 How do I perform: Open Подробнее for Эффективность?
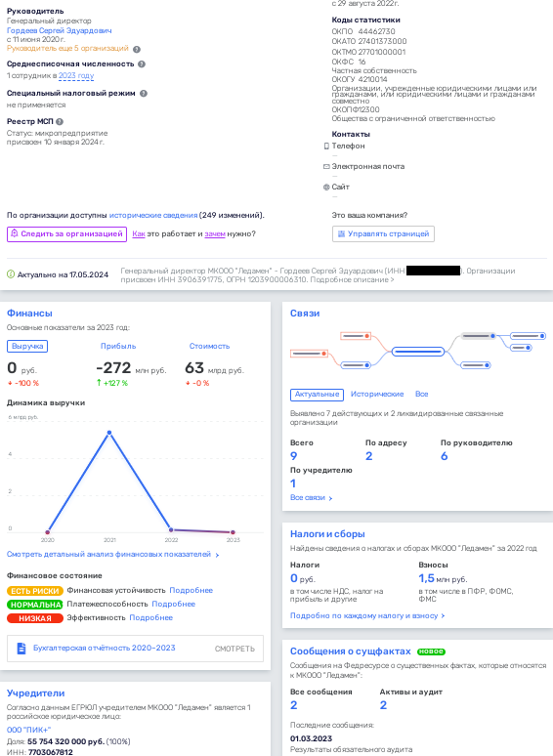[150, 618]
